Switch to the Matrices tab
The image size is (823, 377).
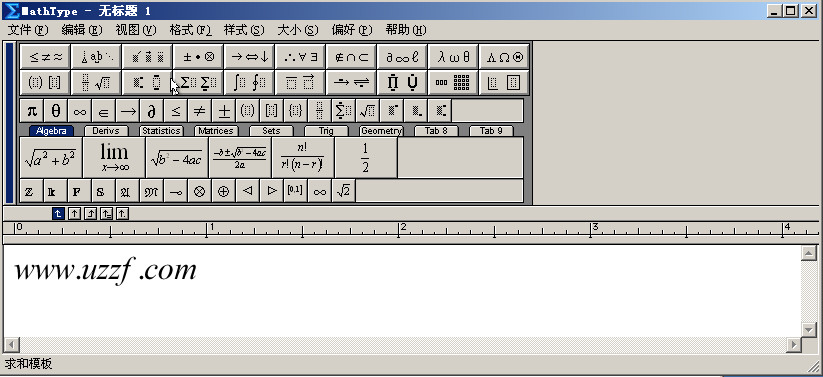[216, 131]
